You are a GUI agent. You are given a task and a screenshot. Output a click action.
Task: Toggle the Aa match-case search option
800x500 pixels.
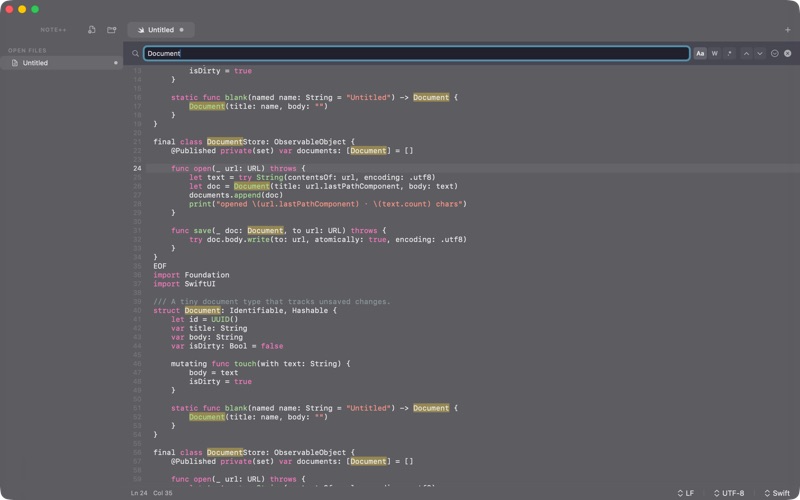(700, 54)
